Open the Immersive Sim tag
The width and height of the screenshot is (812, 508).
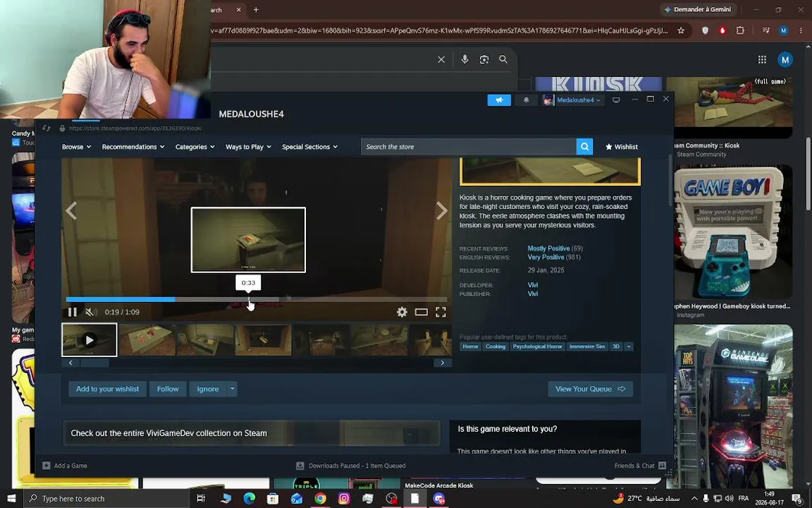tap(586, 346)
